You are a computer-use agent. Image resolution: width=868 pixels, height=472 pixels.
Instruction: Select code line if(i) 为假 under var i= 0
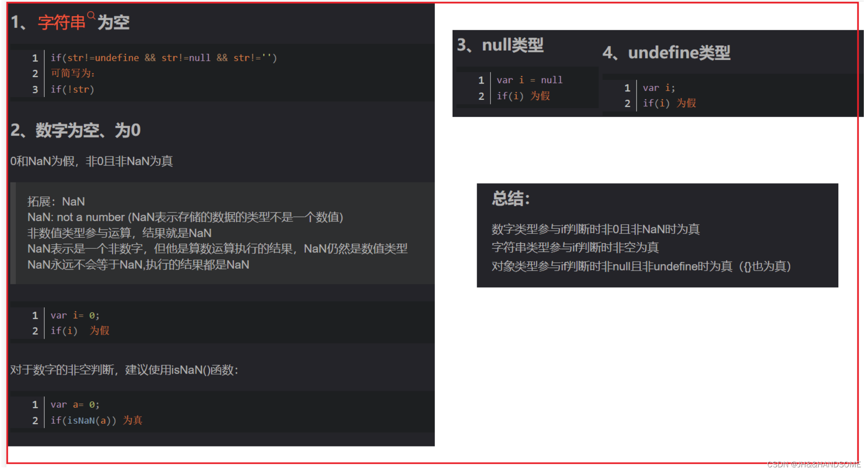[x=80, y=331]
